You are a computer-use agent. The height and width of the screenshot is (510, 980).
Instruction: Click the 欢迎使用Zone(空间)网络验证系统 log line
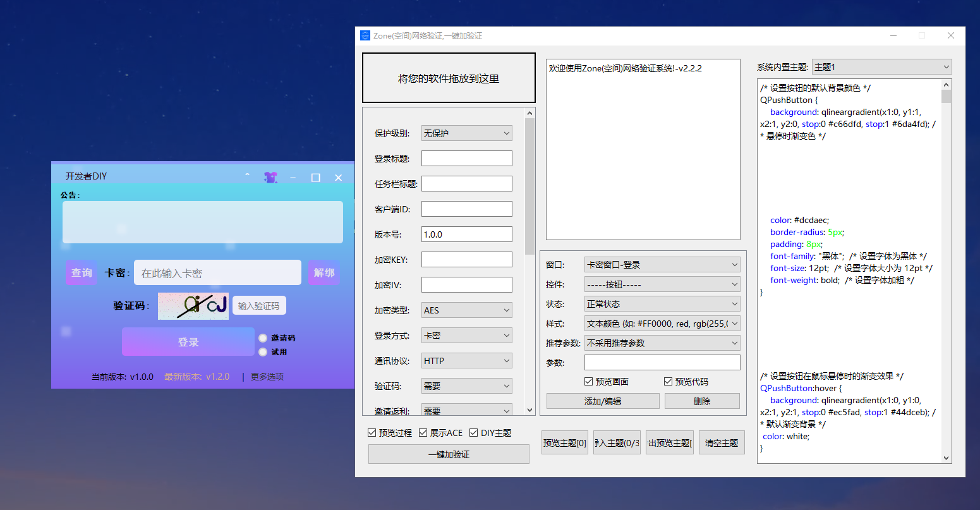[626, 68]
